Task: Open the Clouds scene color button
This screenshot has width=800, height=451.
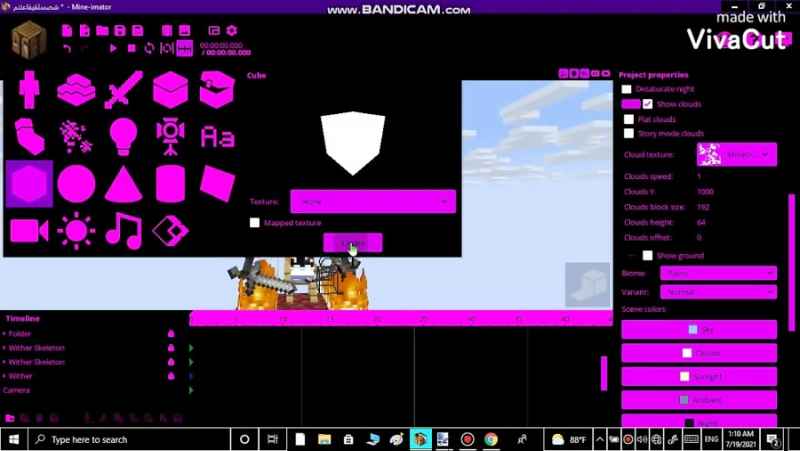Action: click(699, 353)
